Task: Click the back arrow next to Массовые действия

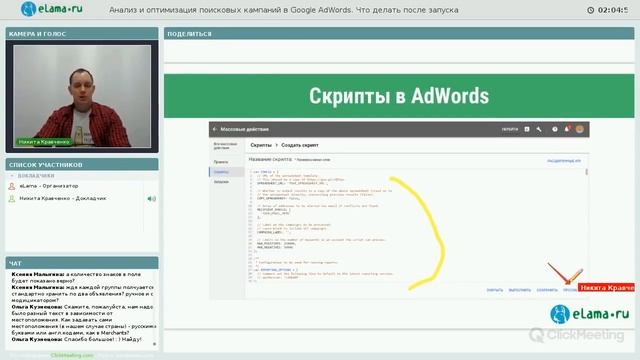Action: pos(215,129)
